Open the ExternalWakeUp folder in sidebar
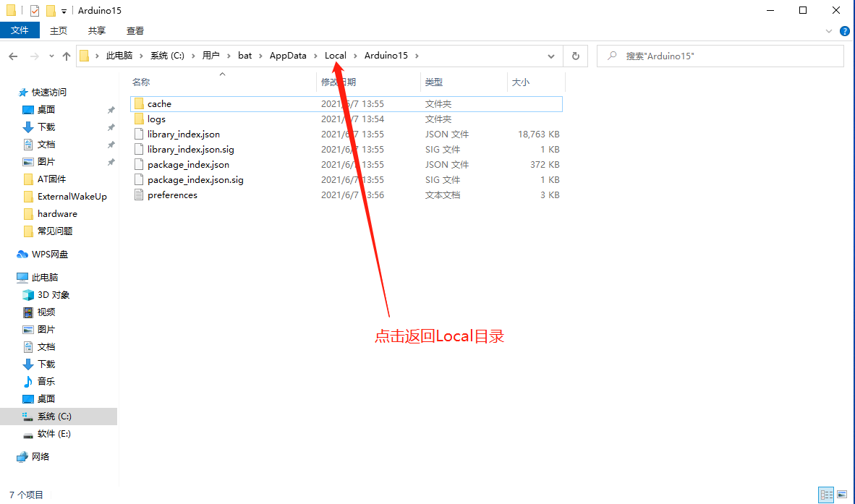The image size is (855, 504). click(65, 197)
